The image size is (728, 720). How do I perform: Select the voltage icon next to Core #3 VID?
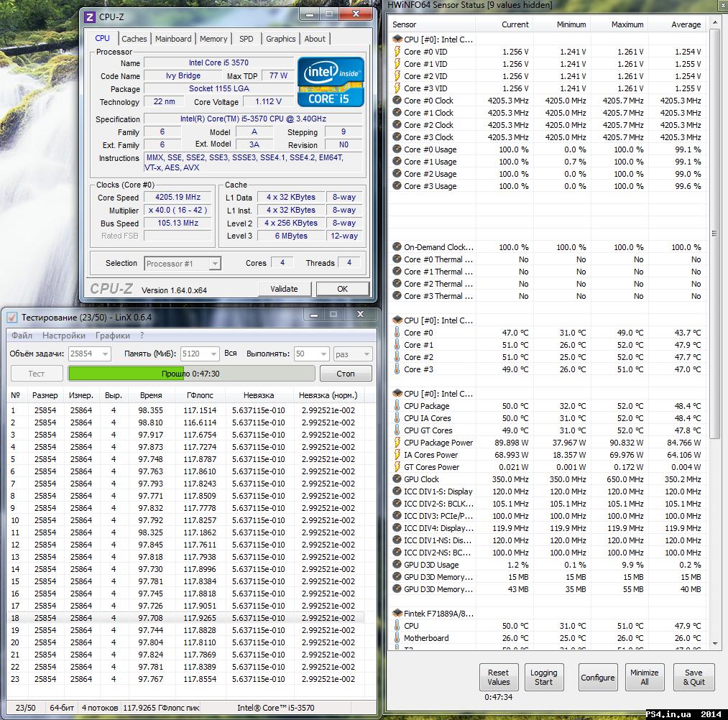point(397,88)
